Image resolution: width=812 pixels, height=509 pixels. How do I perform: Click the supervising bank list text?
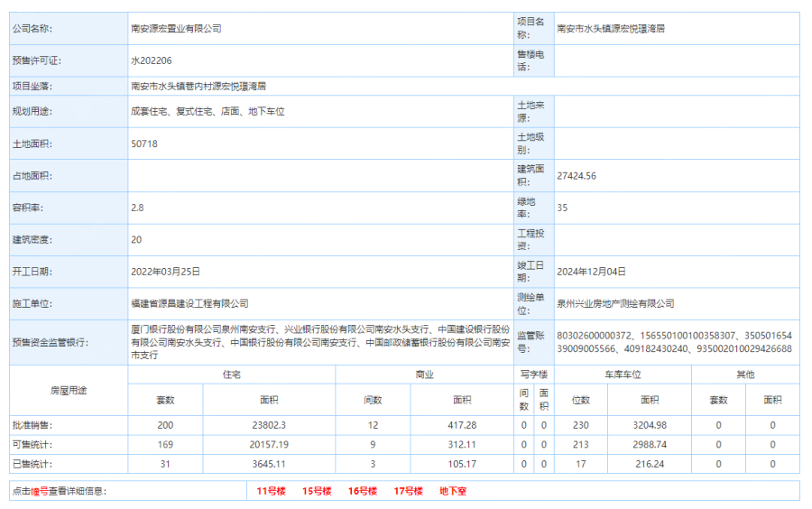click(320, 342)
